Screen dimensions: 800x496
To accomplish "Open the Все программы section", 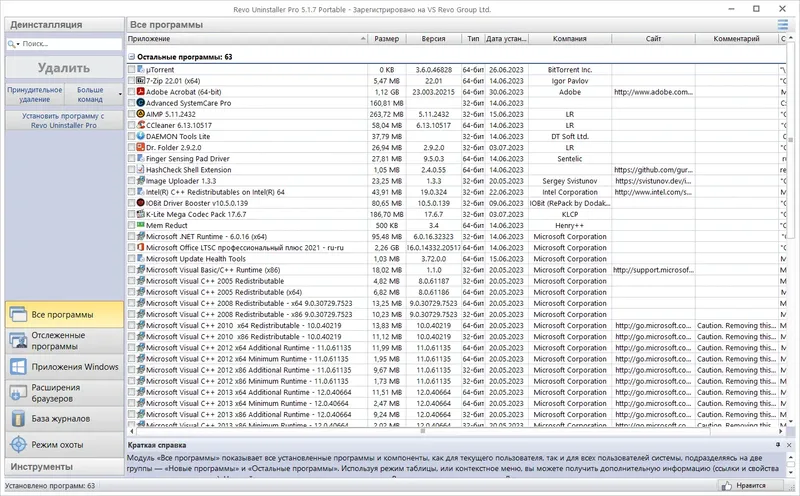I will [x=64, y=314].
